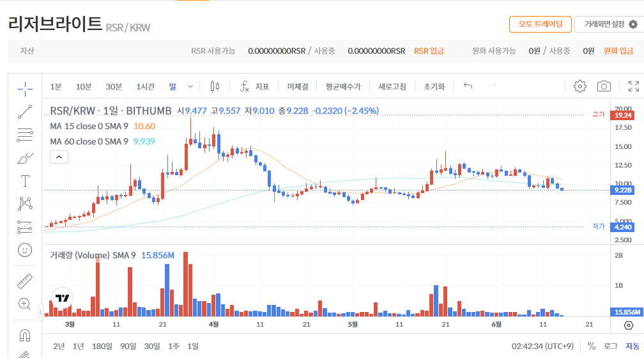
Task: Open the interval dropdown arrow
Action: [190, 86]
